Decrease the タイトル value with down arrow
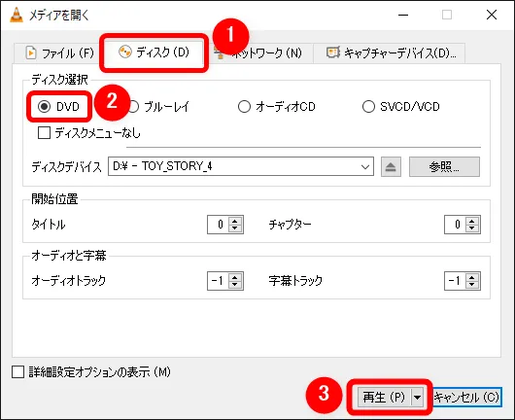515x420 pixels. [x=235, y=228]
